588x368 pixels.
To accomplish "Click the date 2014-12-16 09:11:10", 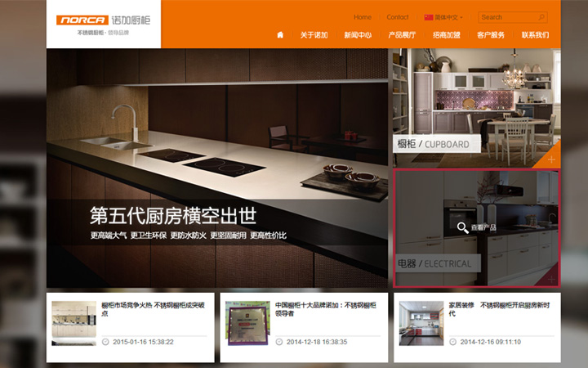I will (491, 342).
